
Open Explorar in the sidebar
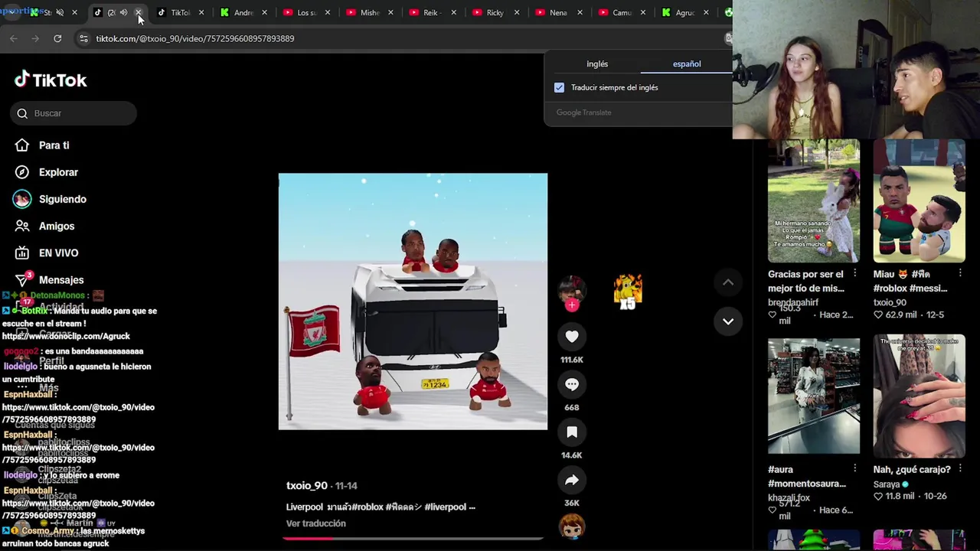(x=58, y=172)
